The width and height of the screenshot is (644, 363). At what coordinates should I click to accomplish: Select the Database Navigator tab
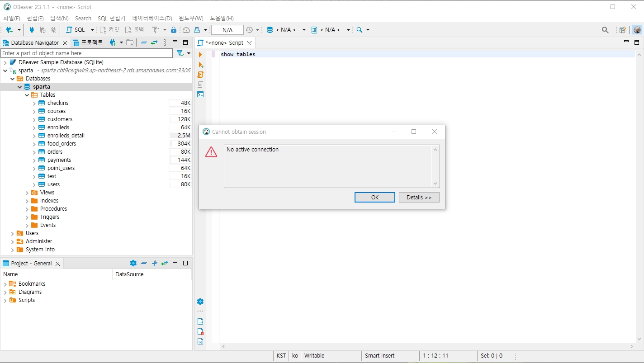(x=35, y=42)
